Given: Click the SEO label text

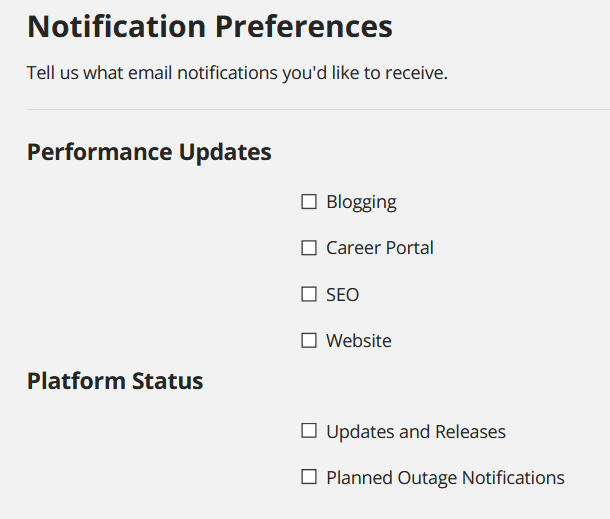Looking at the screenshot, I should click(342, 295).
